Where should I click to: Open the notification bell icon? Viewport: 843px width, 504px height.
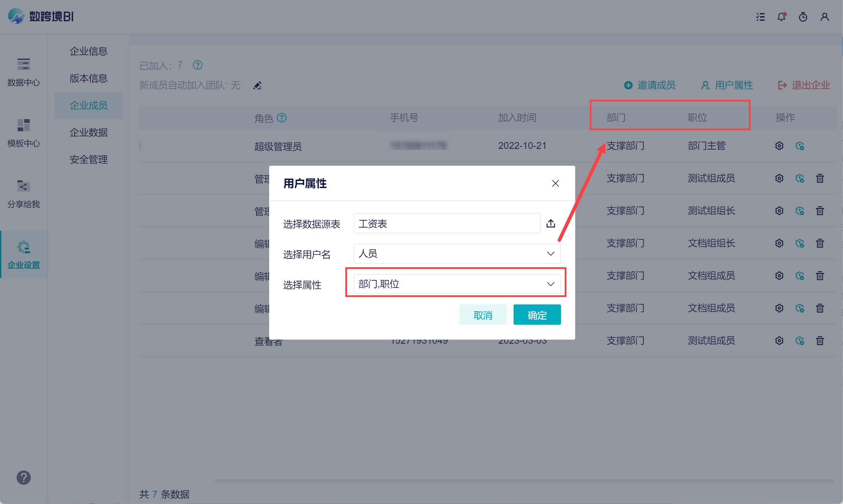point(781,17)
